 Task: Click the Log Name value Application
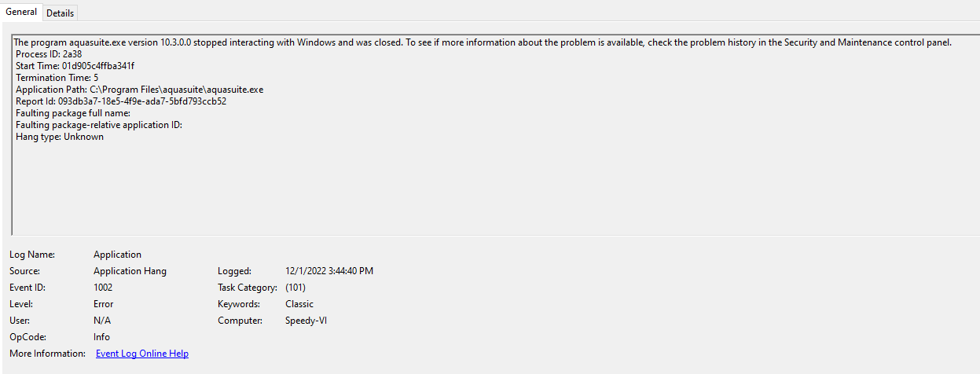tap(117, 255)
